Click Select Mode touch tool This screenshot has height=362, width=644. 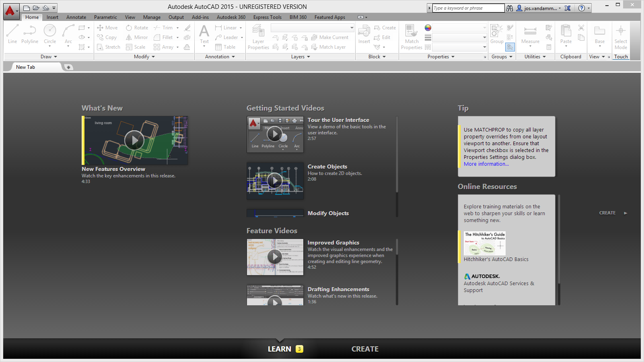point(621,37)
